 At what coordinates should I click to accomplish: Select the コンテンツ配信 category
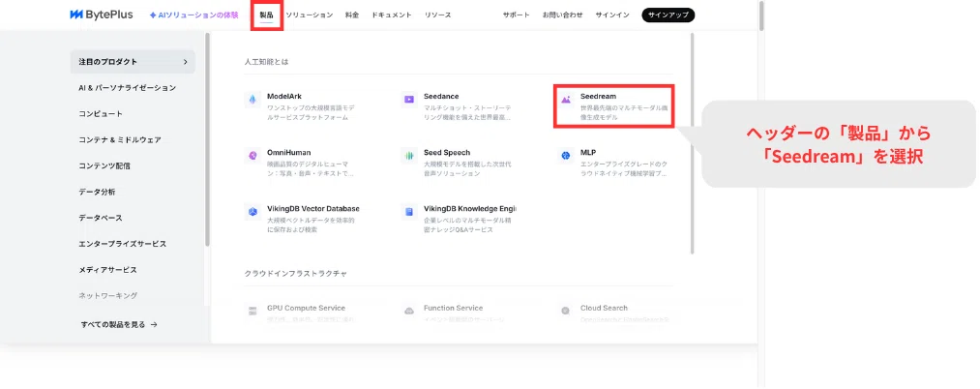(x=104, y=165)
